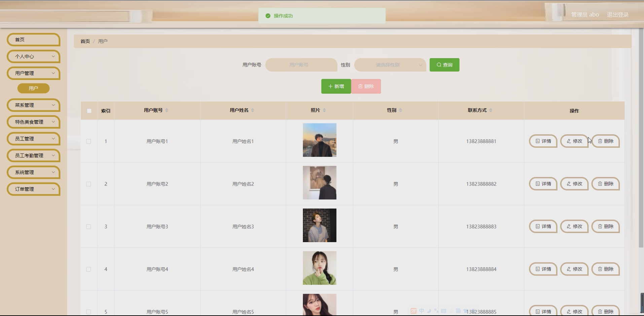Click the green 查询 search button
This screenshot has height=316, width=644.
(444, 65)
